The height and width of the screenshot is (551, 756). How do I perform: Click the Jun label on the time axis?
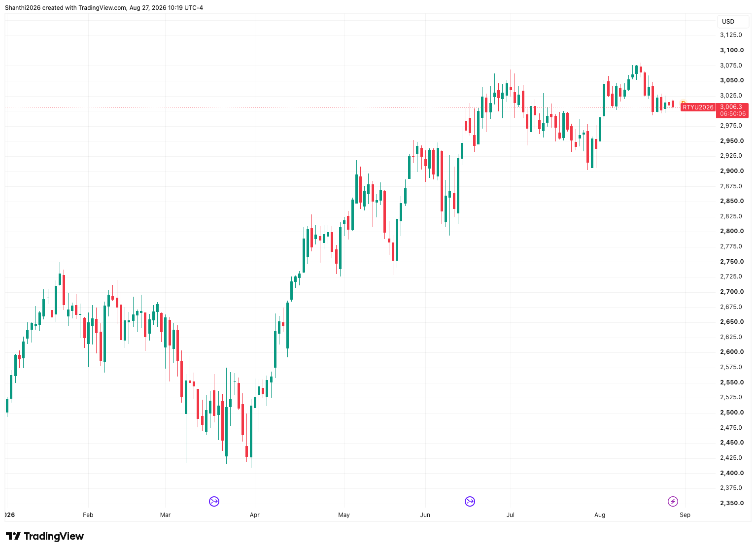(425, 515)
